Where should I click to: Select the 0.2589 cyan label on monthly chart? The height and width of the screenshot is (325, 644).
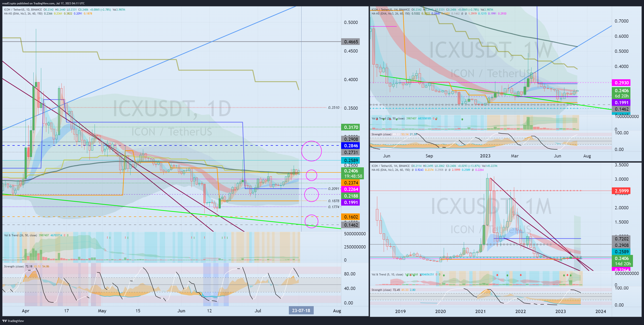coord(621,252)
